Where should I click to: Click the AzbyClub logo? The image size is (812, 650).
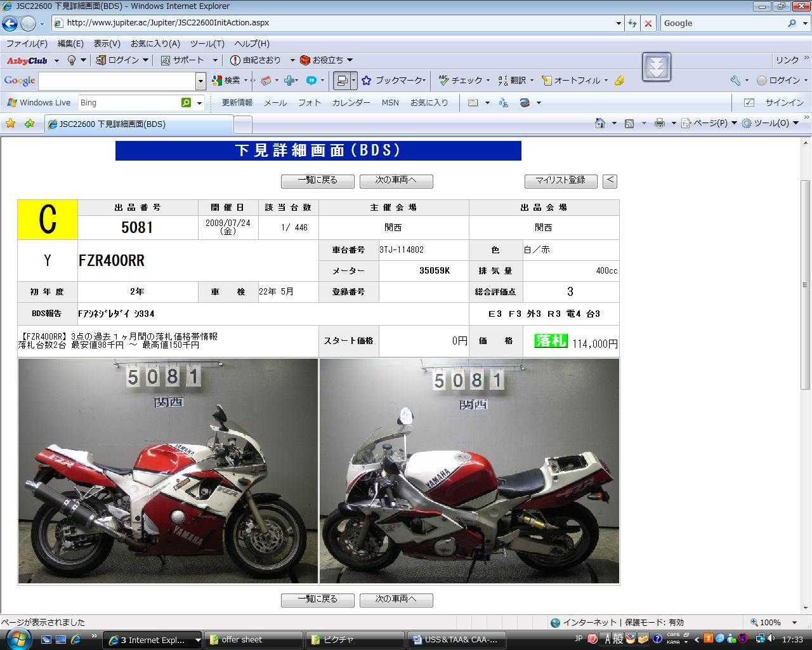tap(27, 60)
